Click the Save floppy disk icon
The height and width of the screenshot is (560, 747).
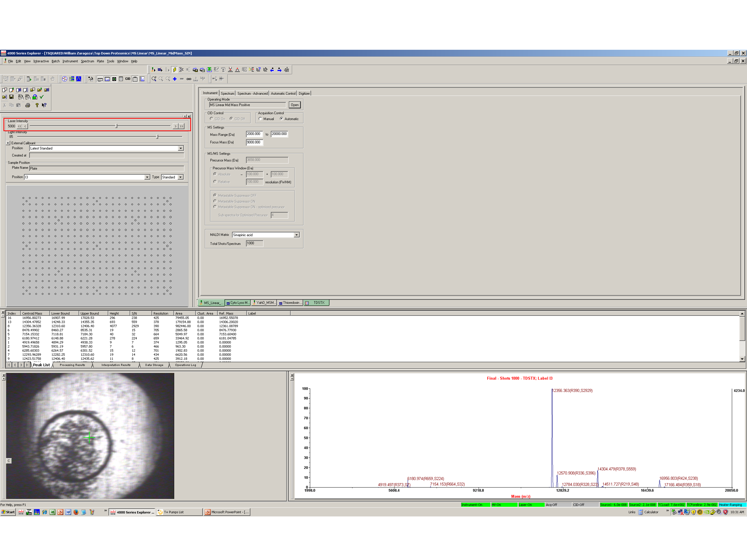pos(11,97)
